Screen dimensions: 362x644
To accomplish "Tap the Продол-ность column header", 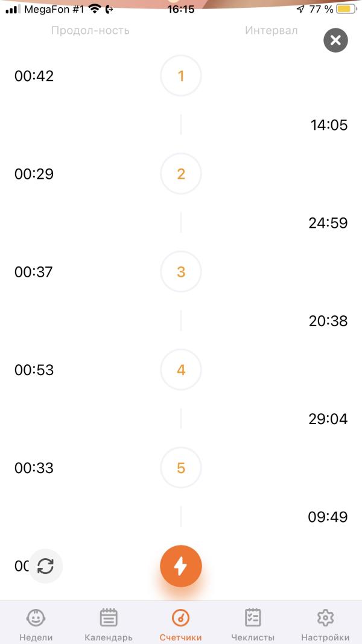I will [90, 30].
